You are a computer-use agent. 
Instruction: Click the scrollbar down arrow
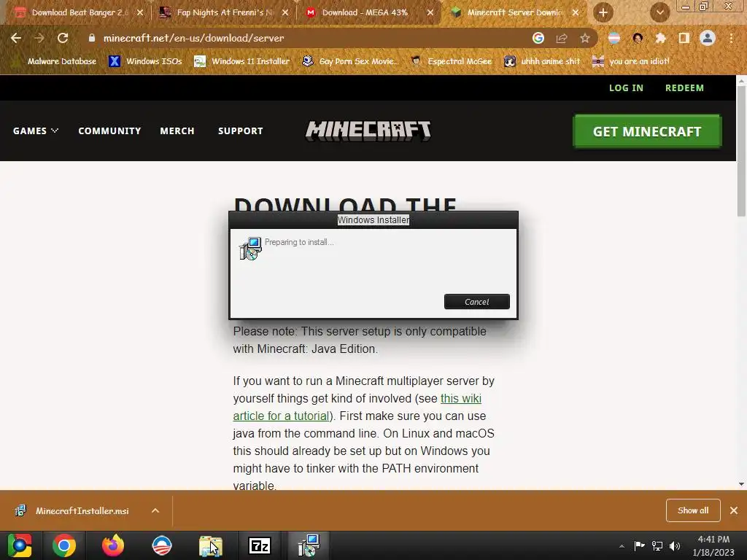pos(741,484)
